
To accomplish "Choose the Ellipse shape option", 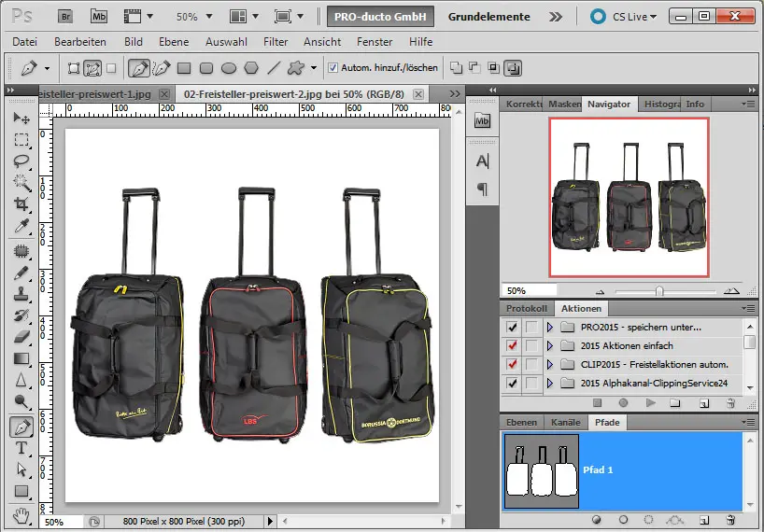I will [229, 69].
